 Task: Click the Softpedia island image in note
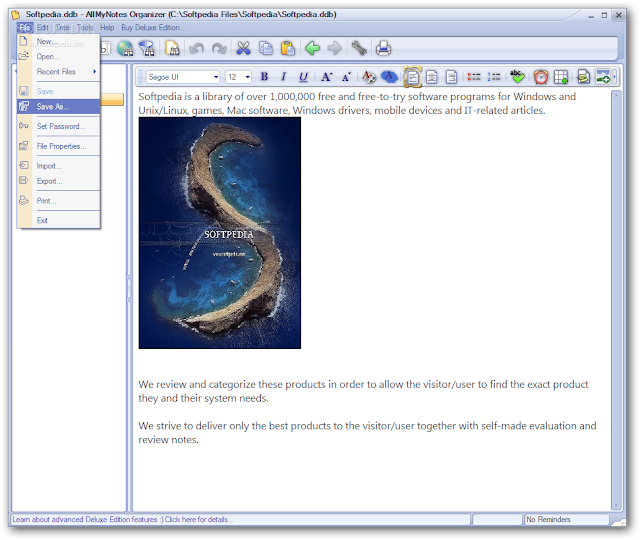point(220,233)
